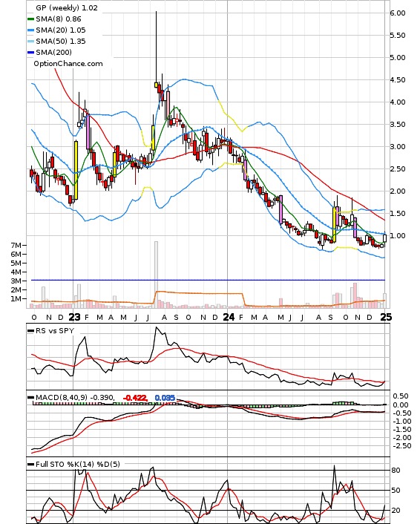
Task: Click the red MACD value -0.422
Action: [x=135, y=398]
